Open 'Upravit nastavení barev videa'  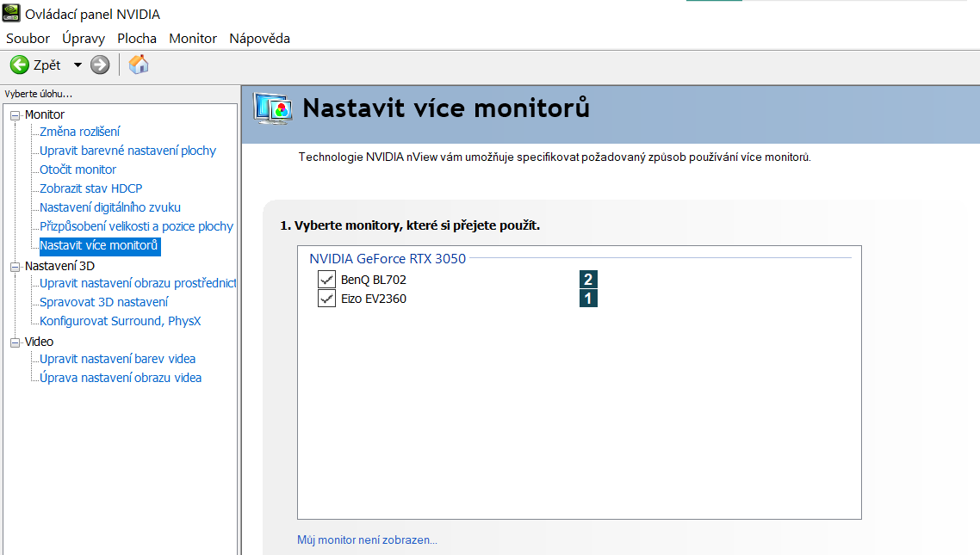[x=118, y=359]
